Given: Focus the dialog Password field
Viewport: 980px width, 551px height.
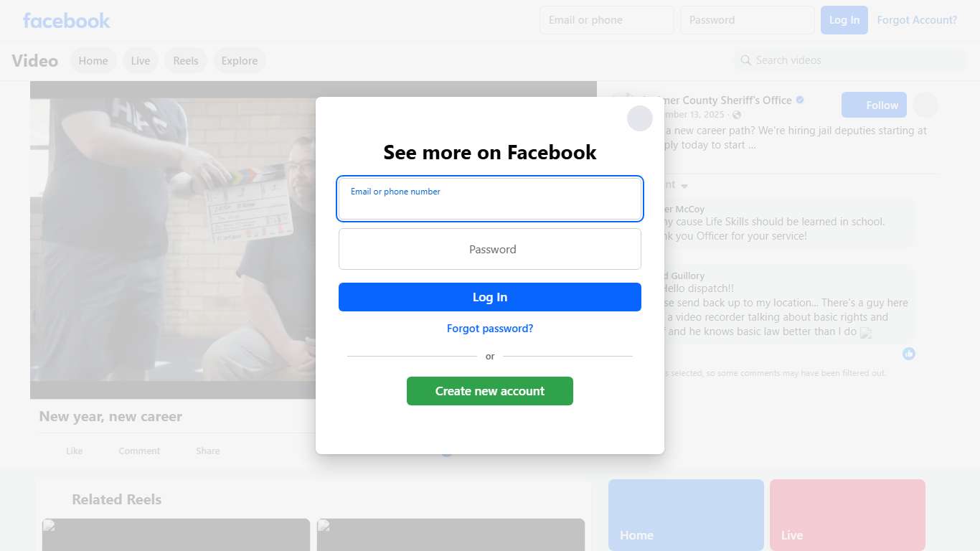Looking at the screenshot, I should (x=490, y=249).
